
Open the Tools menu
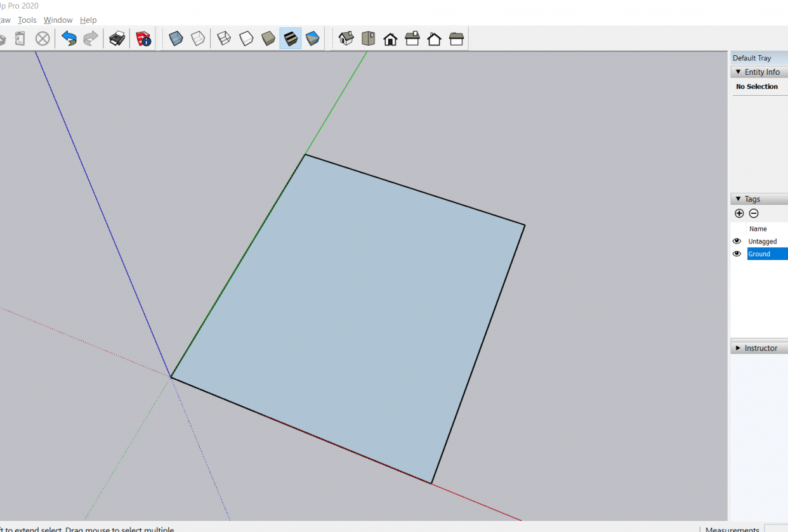(27, 20)
